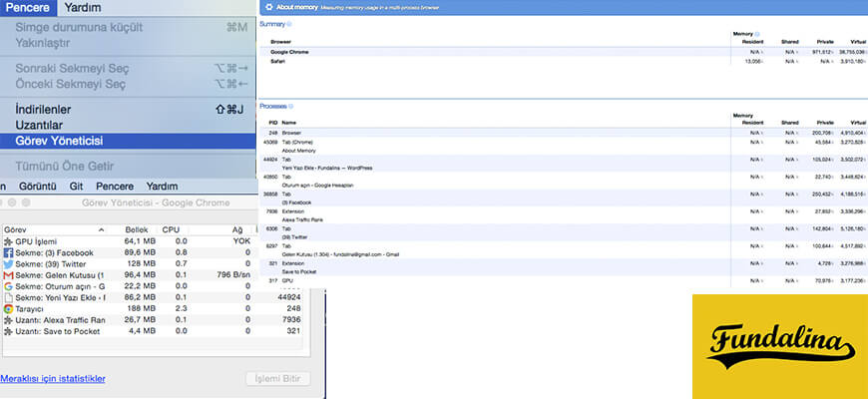Click Yeni Yazı Ekle - Fundalina — WordPress entry
This screenshot has width=868, height=399.
[x=327, y=168]
